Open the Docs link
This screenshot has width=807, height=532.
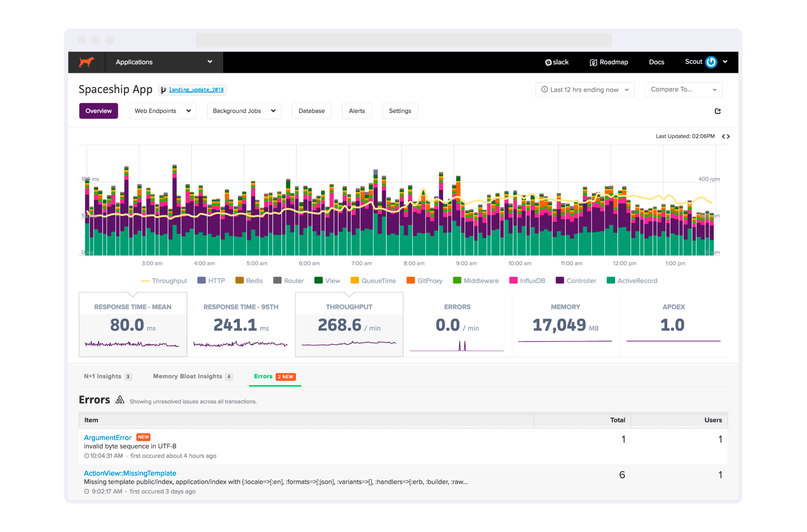[x=656, y=62]
